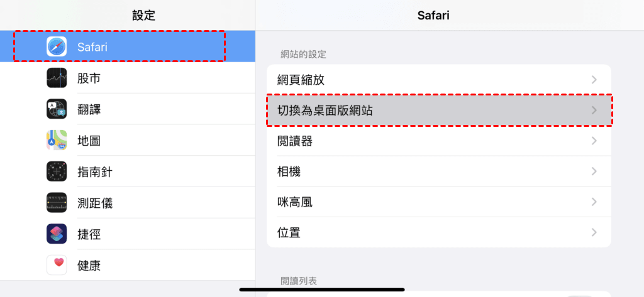Tap the Stocks (股市) app icon

[x=57, y=78]
